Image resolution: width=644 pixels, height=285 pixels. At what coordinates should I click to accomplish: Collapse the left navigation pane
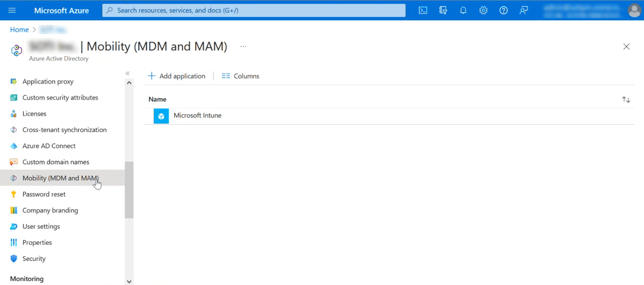(128, 73)
